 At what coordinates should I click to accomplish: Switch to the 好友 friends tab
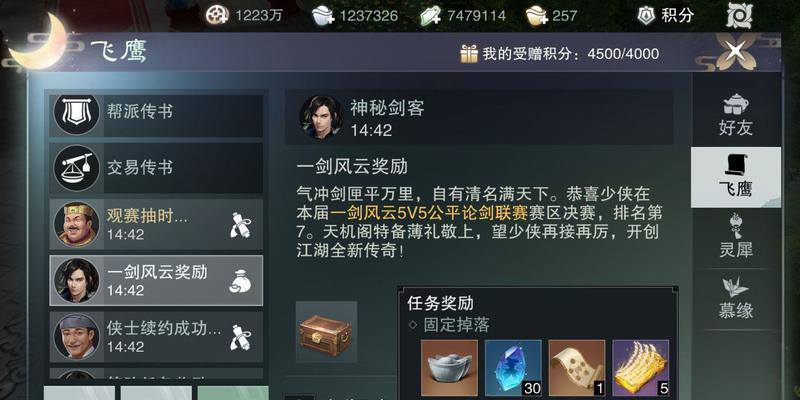coord(736,114)
